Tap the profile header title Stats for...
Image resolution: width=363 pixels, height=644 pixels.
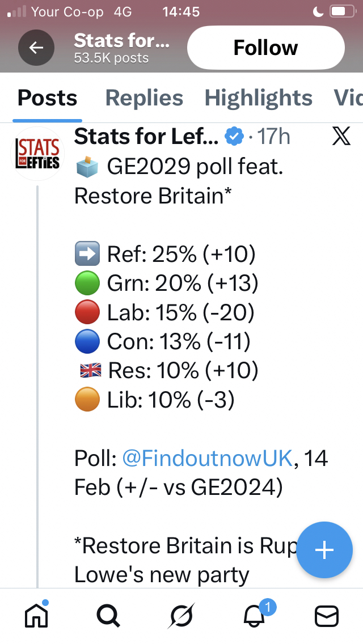coord(121,41)
